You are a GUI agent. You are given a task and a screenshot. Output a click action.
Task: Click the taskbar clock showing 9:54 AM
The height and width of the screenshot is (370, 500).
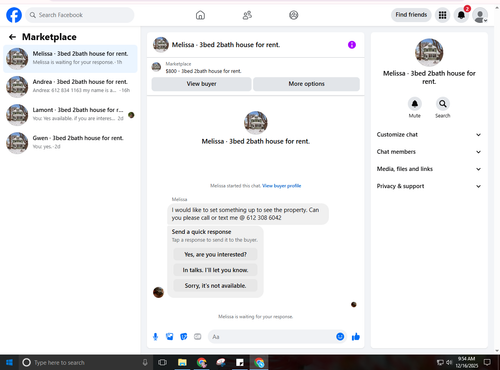466,362
